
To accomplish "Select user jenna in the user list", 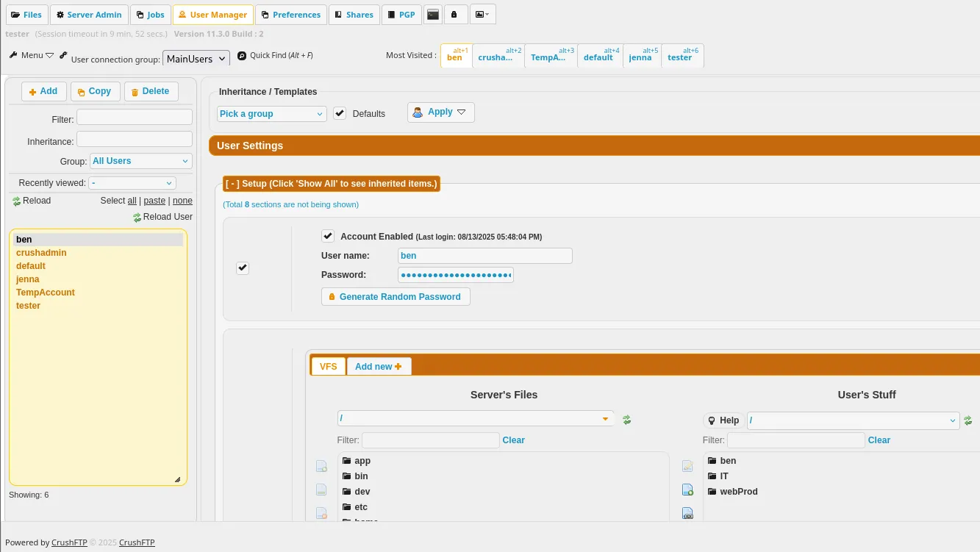I will pyautogui.click(x=28, y=279).
